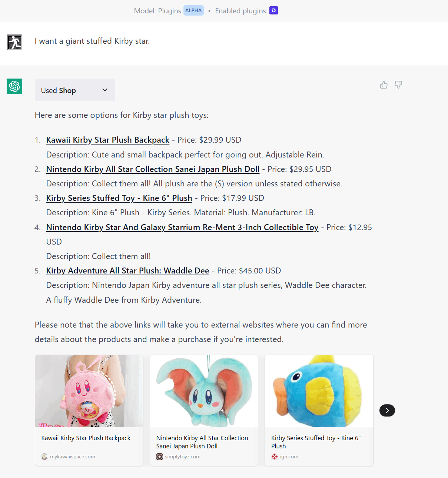Open Kirby Series Stuffed Toy Kine link
The width and height of the screenshot is (448, 478).
119,198
